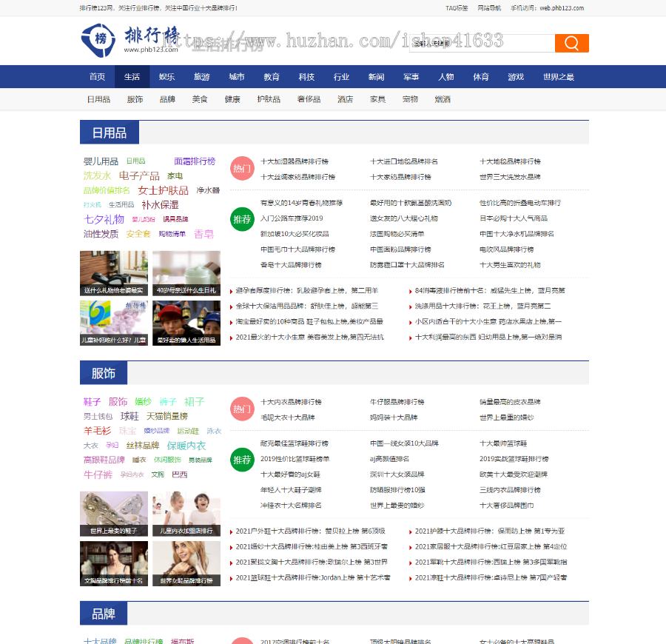Click the 羊毛衫 tag link
666x644 pixels.
(97, 431)
